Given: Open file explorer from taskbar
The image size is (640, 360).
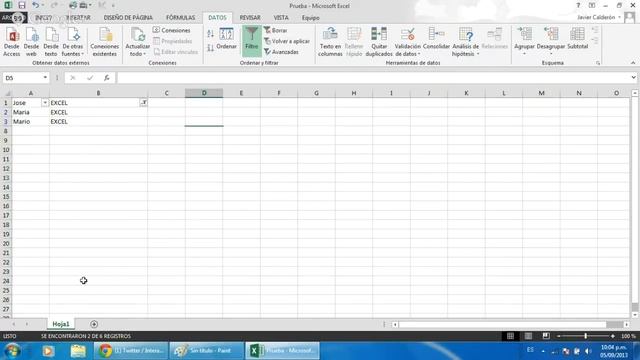Looking at the screenshot, I should (x=78, y=351).
